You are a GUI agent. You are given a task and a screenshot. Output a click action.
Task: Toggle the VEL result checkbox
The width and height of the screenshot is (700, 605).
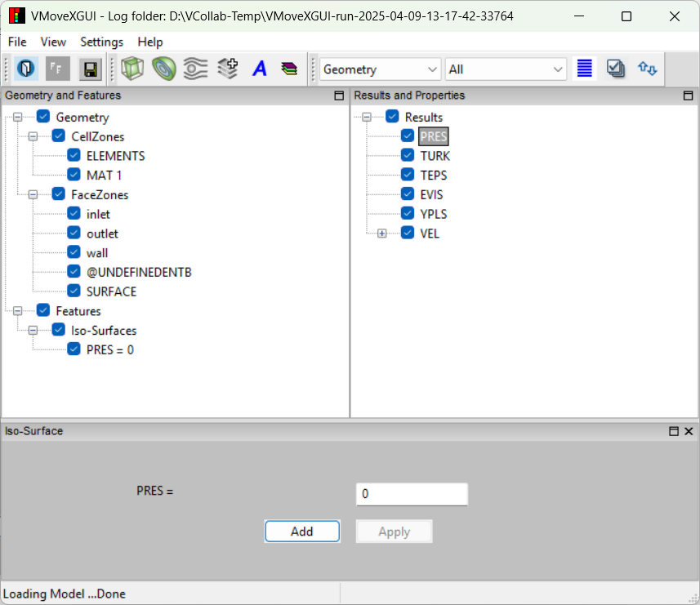pos(407,233)
